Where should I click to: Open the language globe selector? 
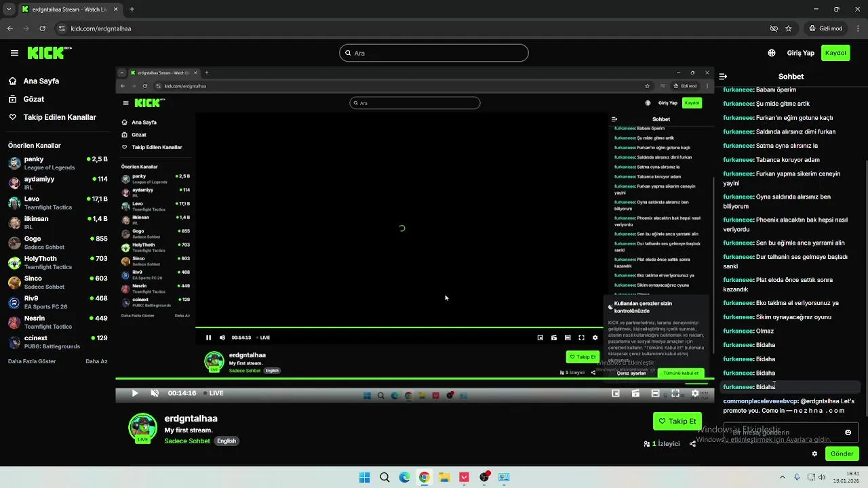772,53
